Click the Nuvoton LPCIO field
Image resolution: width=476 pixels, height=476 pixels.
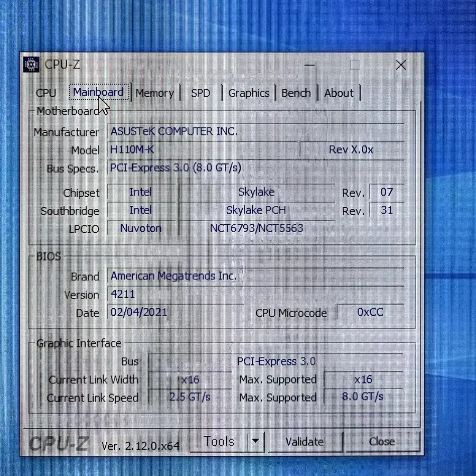(141, 228)
